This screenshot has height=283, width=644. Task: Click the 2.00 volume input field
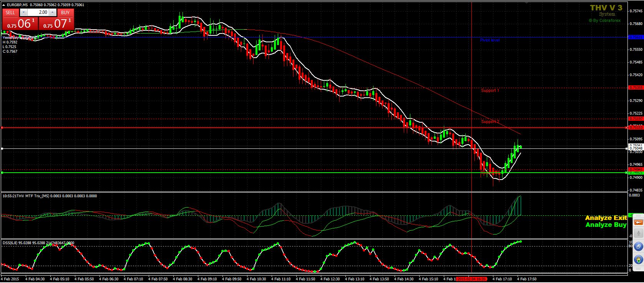(38, 12)
